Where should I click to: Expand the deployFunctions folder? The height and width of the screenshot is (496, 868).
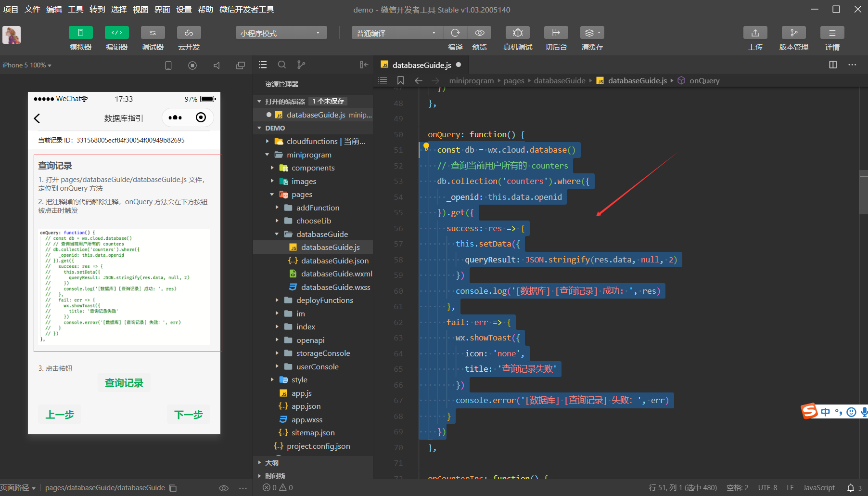(324, 300)
